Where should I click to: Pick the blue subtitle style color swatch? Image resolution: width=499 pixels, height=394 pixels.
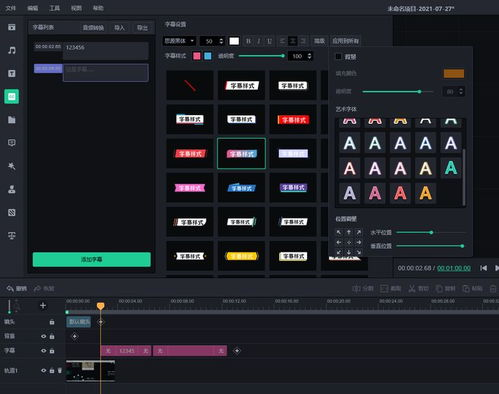[x=208, y=56]
